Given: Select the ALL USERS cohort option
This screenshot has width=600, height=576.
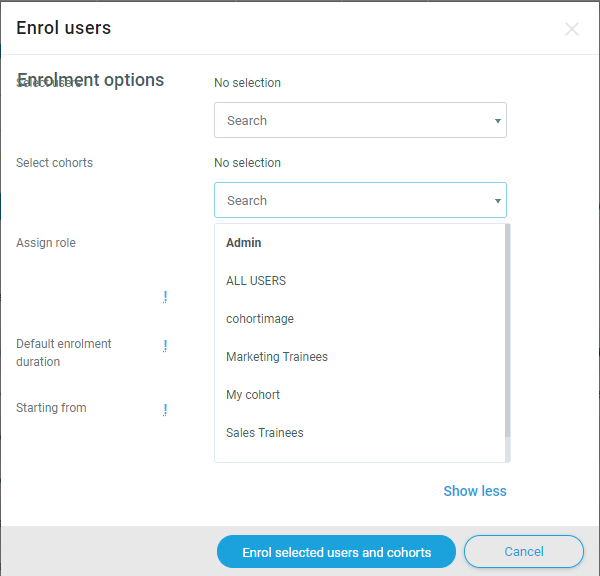Looking at the screenshot, I should 256,281.
